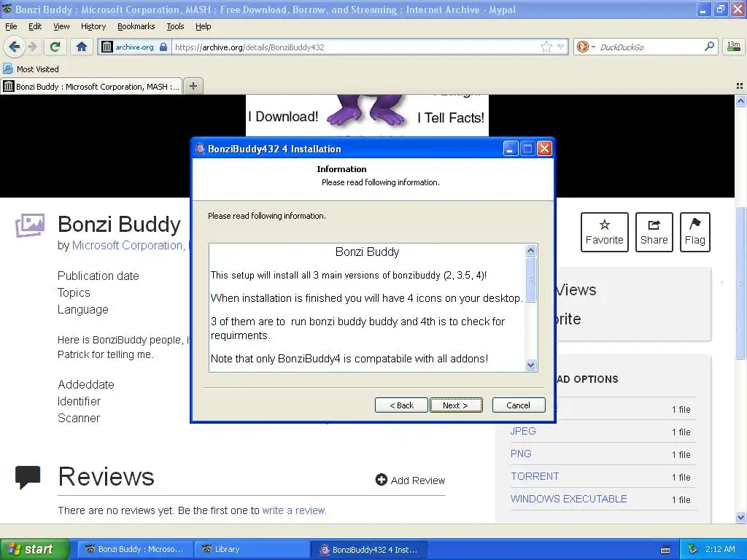The height and width of the screenshot is (560, 747).
Task: Click Back in the installer dialog
Action: (401, 405)
